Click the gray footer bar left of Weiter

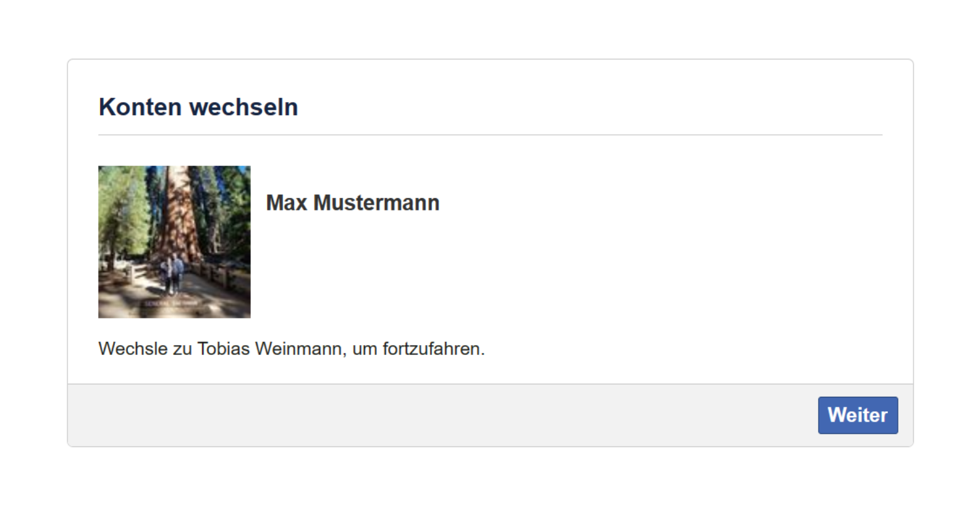click(x=438, y=415)
